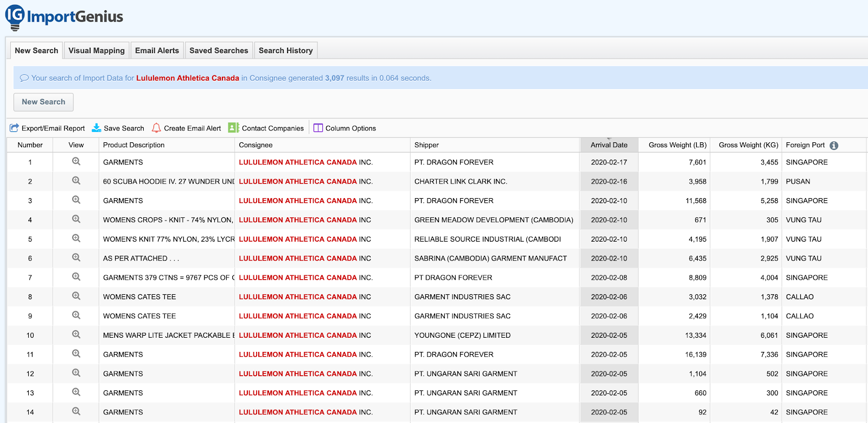View details magnifier for row 2
The image size is (868, 423).
pos(76,181)
